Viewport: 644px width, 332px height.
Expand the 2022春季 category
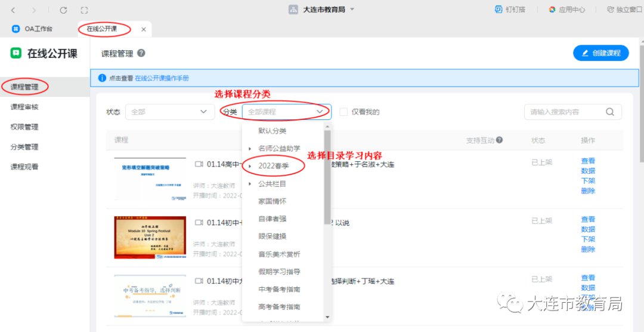tap(250, 166)
